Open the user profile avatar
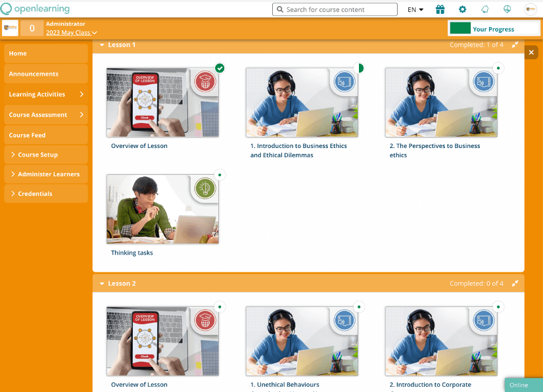This screenshot has width=543, height=392. 530,9
